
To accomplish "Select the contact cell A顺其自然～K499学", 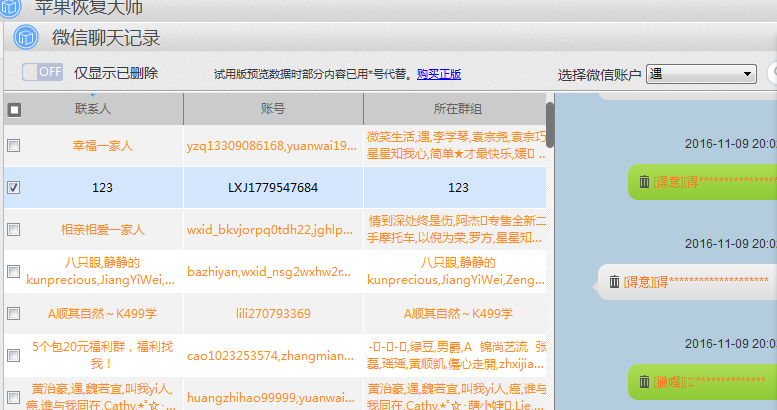I will coord(103,313).
